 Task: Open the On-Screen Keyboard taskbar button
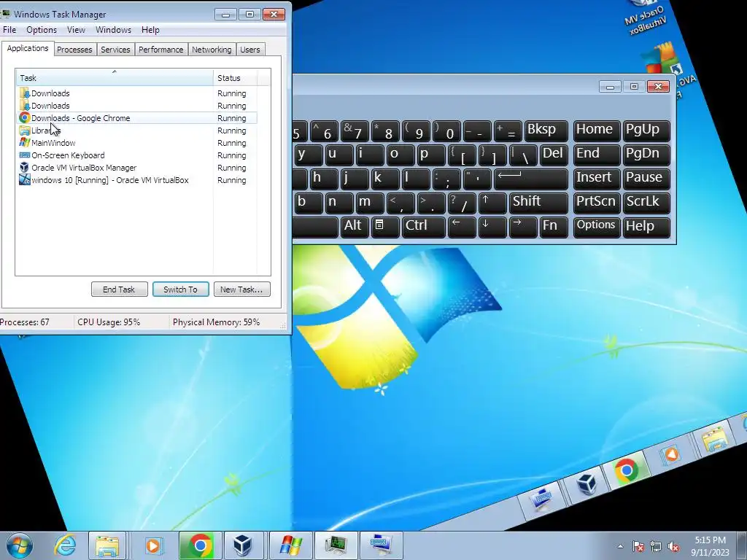click(x=381, y=545)
